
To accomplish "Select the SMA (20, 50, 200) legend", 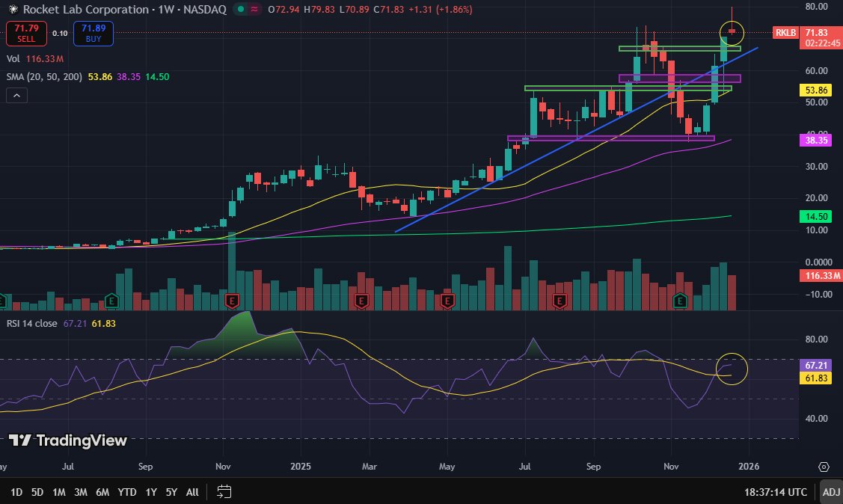I will [44, 77].
